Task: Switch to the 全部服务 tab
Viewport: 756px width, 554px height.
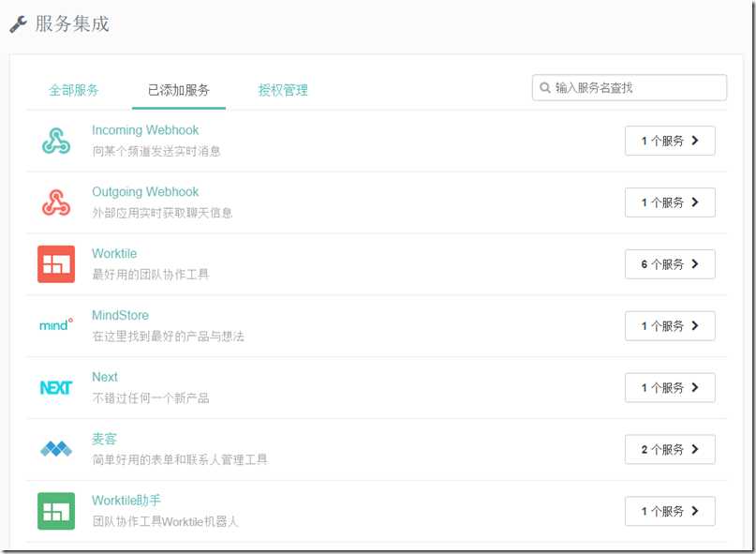Action: coord(74,90)
